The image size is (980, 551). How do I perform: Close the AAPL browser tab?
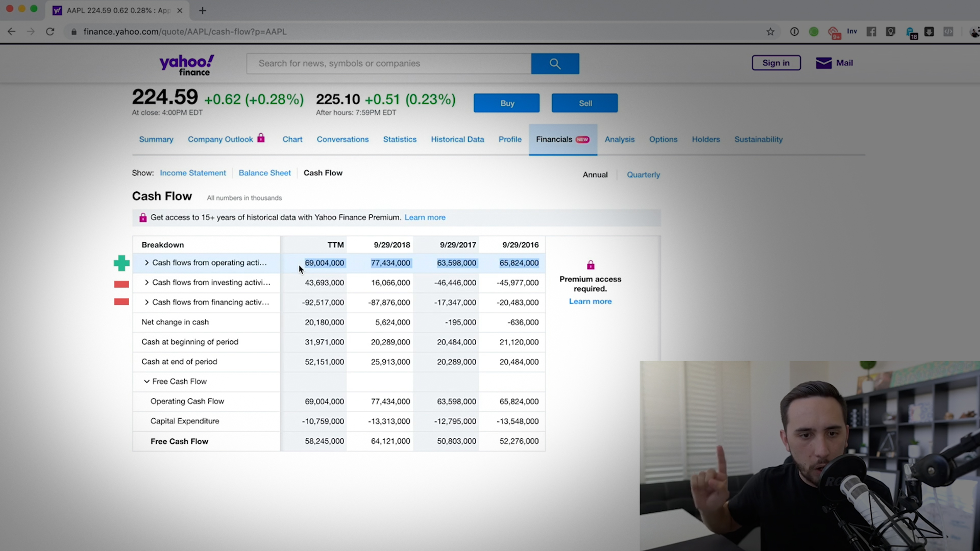point(180,10)
